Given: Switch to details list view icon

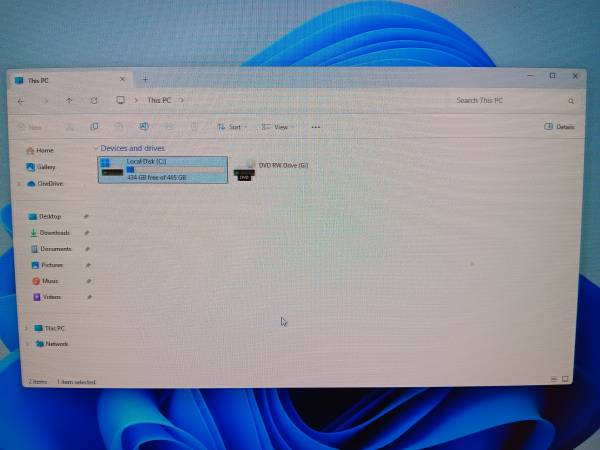Looking at the screenshot, I should (x=554, y=379).
